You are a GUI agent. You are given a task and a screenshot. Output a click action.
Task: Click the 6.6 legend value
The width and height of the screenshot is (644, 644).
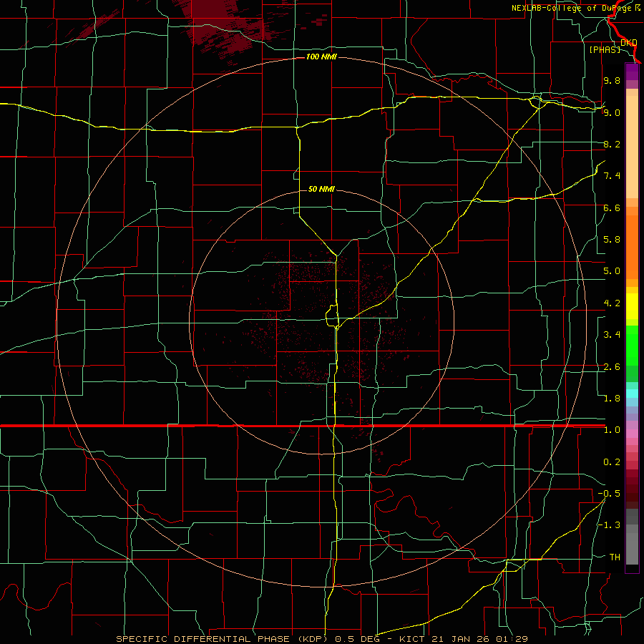pos(612,208)
